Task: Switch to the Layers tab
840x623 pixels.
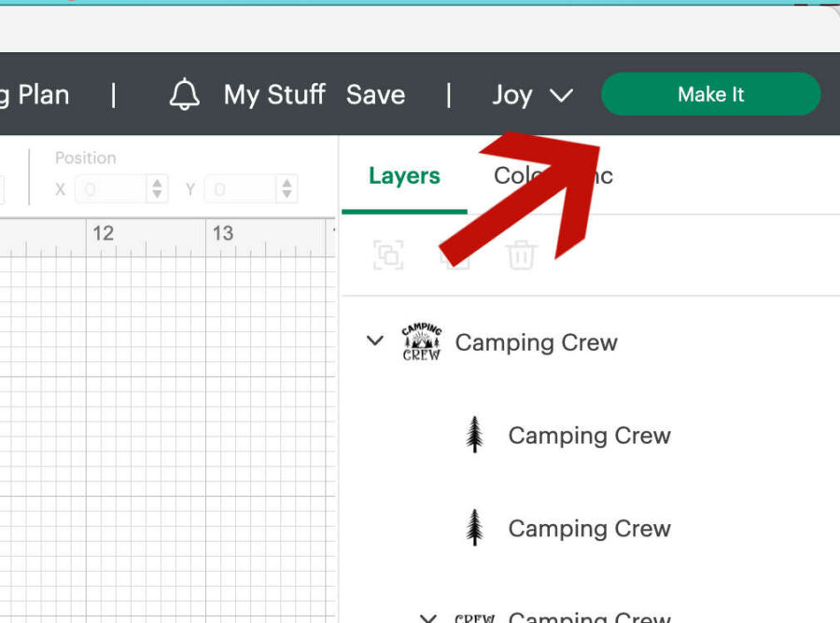Action: pos(404,176)
